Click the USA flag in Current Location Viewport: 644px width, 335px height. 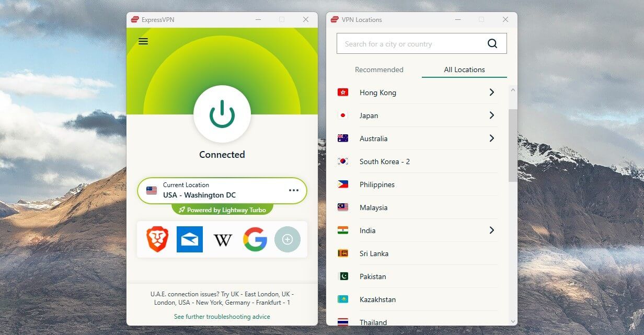(x=152, y=191)
